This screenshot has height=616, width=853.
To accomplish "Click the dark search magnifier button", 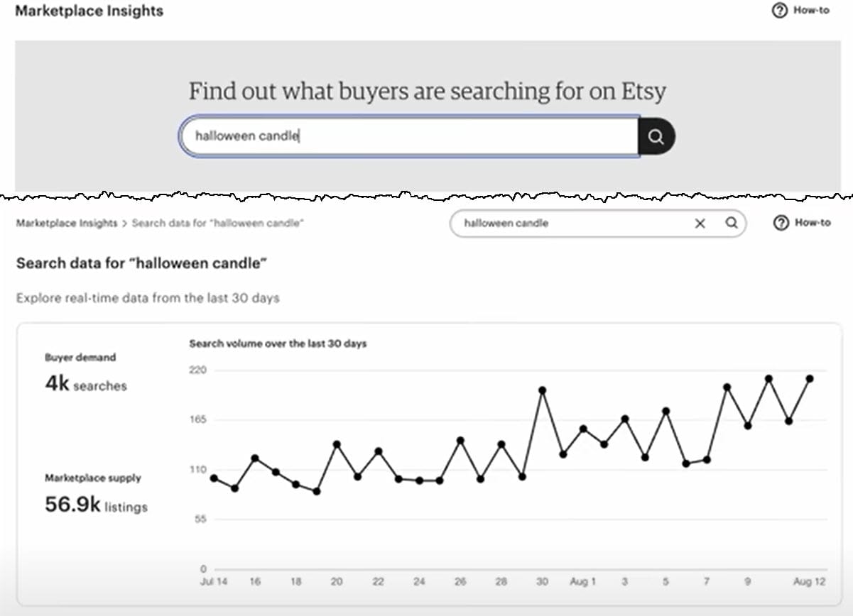I will (x=656, y=136).
